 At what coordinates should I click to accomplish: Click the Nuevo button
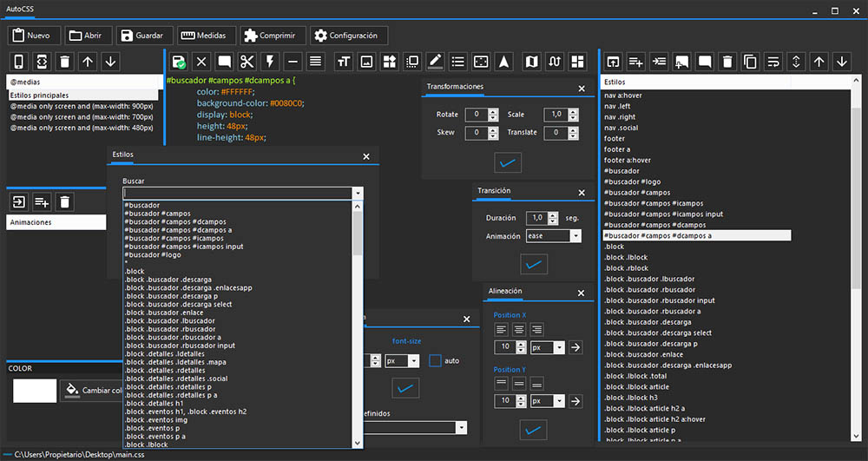pos(32,36)
